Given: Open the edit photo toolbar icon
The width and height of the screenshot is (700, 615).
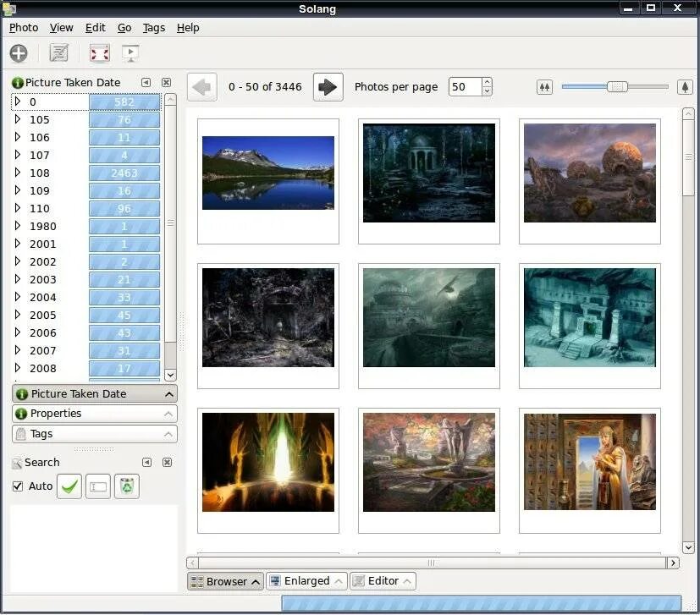Looking at the screenshot, I should click(58, 53).
